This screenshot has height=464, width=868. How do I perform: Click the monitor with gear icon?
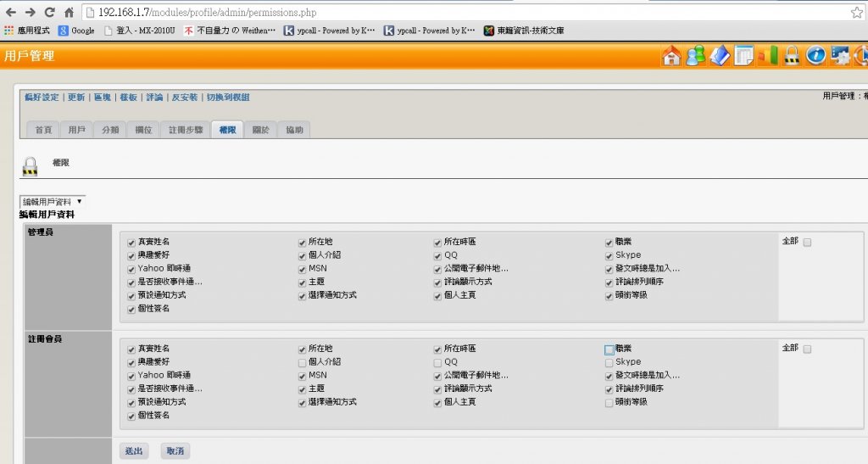841,56
